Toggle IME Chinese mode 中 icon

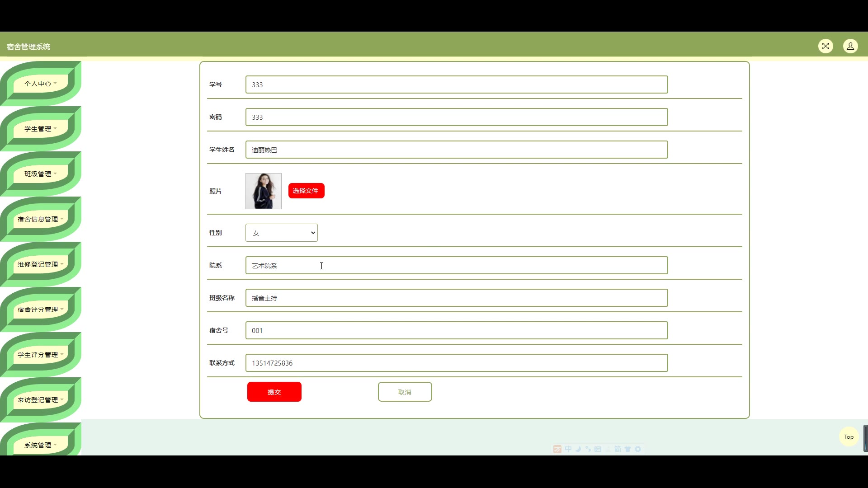pos(568,449)
